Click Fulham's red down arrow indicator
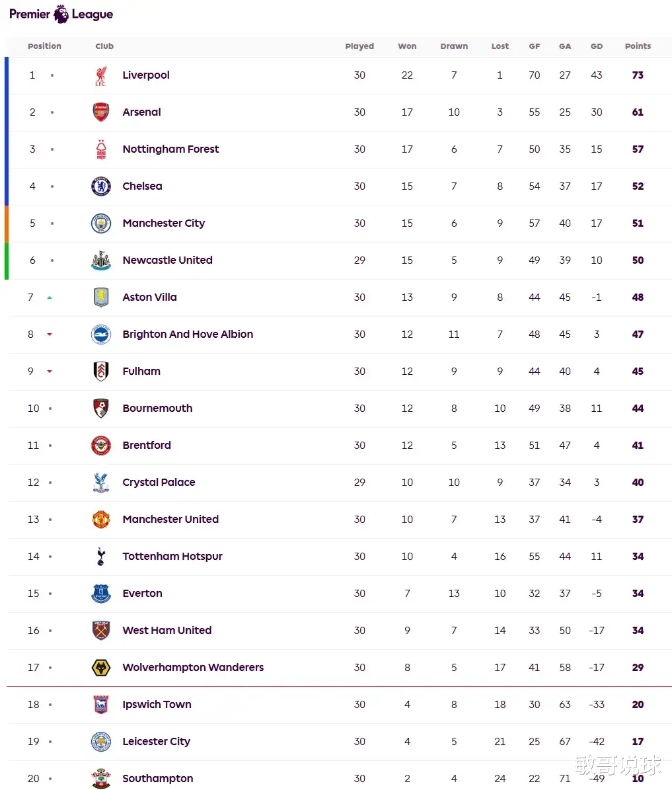Viewport: 672px width, 790px height. click(50, 372)
